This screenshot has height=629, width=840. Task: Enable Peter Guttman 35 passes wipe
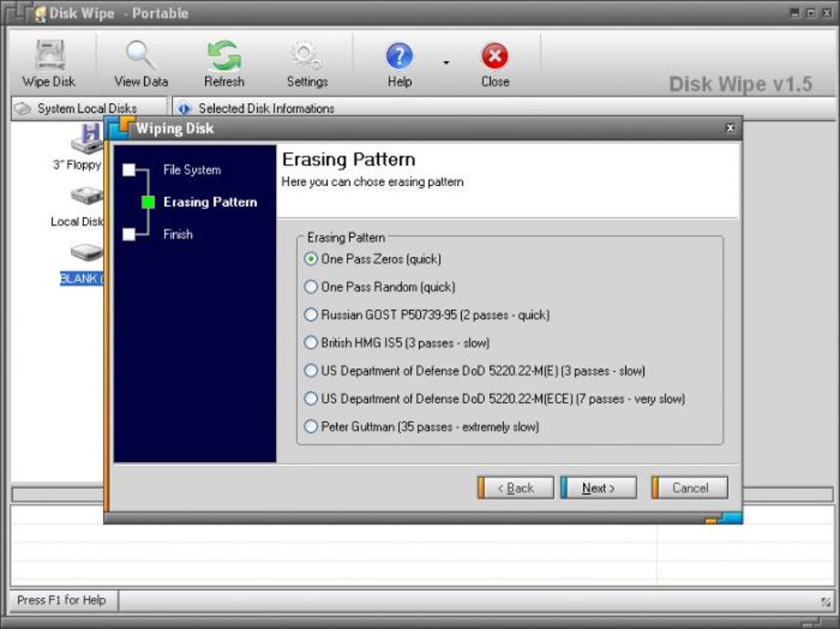(x=310, y=426)
